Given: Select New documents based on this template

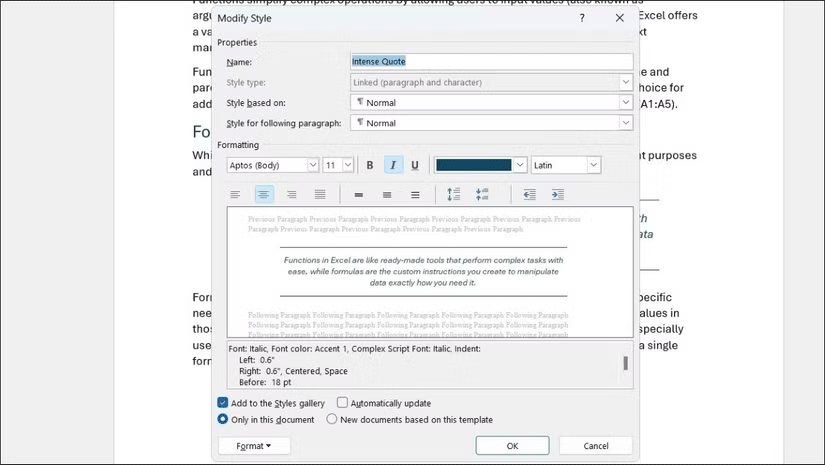Looking at the screenshot, I should [x=331, y=419].
